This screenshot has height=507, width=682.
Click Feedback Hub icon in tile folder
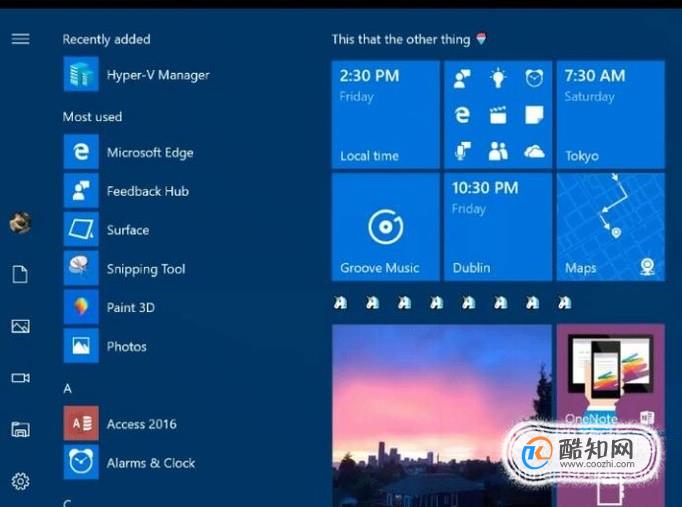point(462,79)
